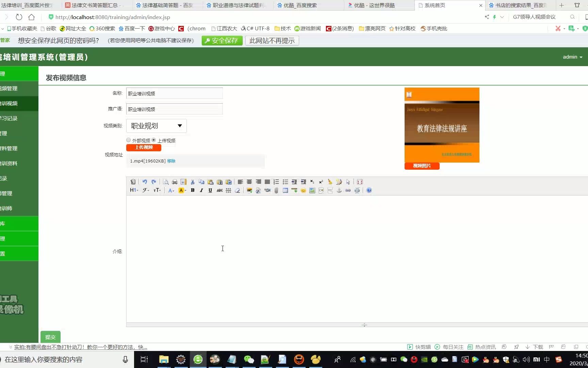Apply underline formatting

(210, 190)
